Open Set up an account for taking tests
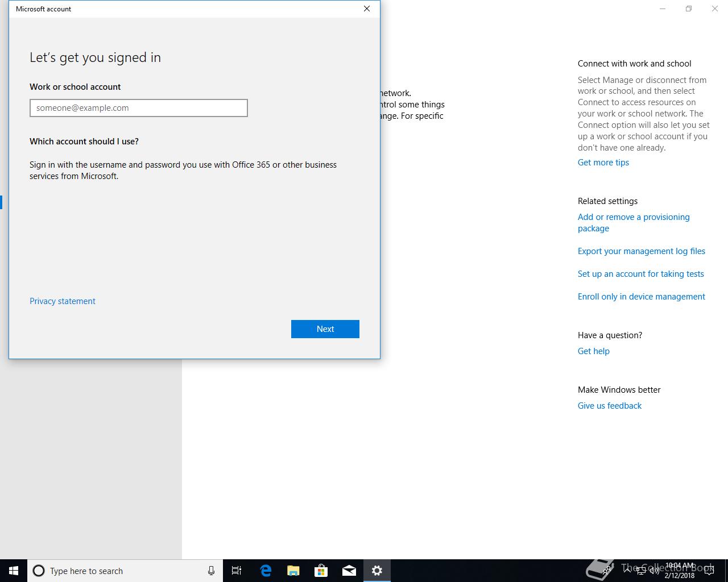Viewport: 728px width, 582px height. 641,274
